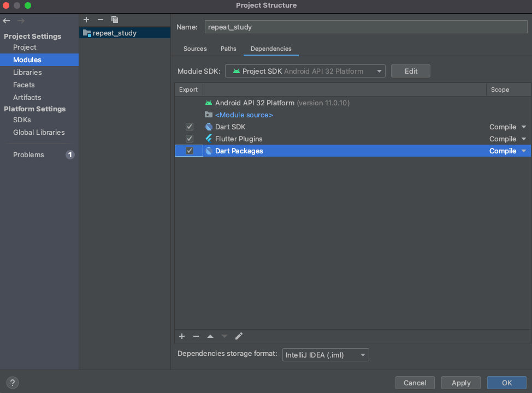Open the Paths tab
532x393 pixels.
click(228, 49)
